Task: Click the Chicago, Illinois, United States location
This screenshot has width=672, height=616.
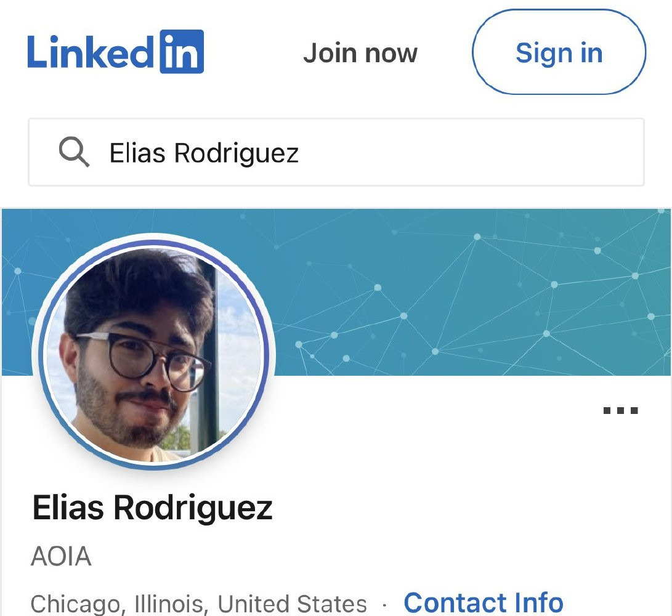Action: pos(198,604)
